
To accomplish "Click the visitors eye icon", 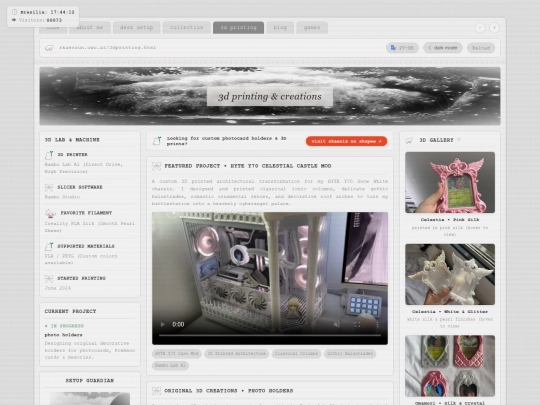I will point(14,20).
